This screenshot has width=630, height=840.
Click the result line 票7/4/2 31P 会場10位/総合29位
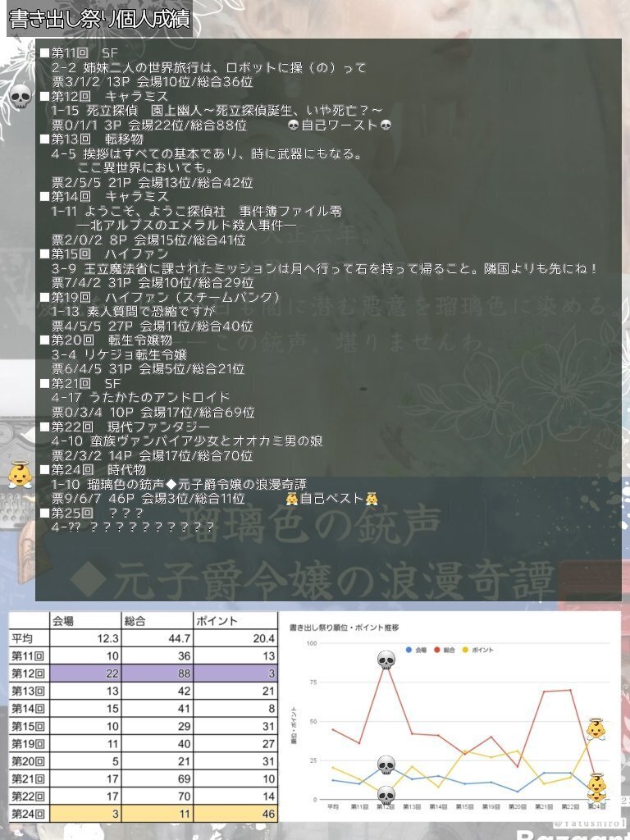(152, 283)
